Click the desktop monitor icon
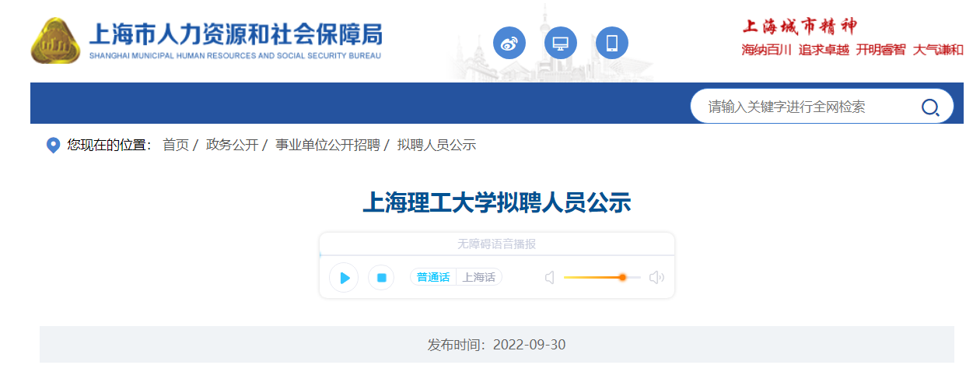This screenshot has height=372, width=980. pyautogui.click(x=561, y=43)
